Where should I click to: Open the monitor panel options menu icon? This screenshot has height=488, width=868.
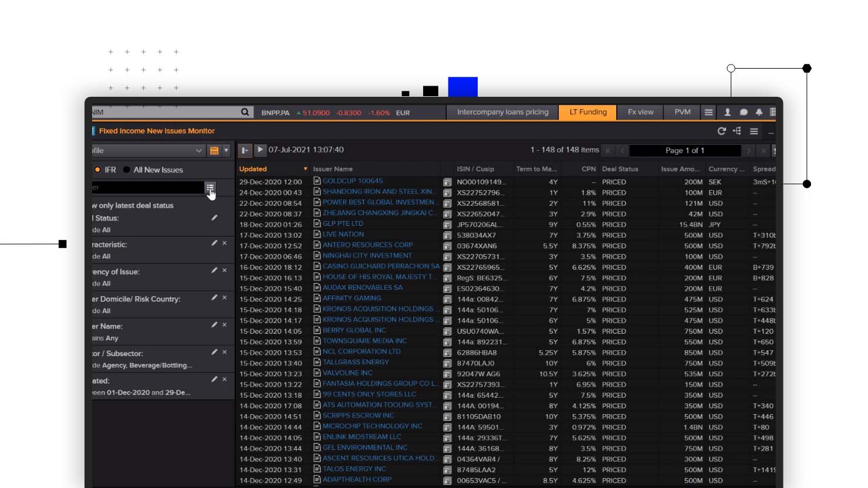tap(754, 131)
